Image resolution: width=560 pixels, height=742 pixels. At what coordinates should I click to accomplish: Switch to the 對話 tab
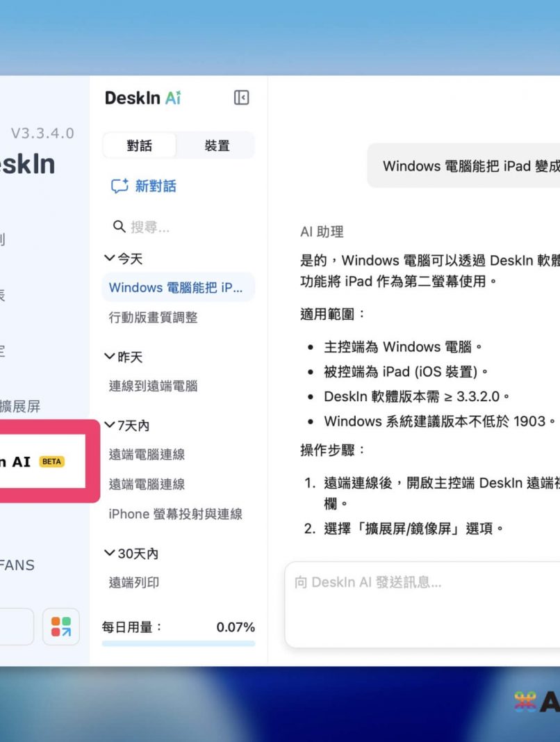coord(140,146)
